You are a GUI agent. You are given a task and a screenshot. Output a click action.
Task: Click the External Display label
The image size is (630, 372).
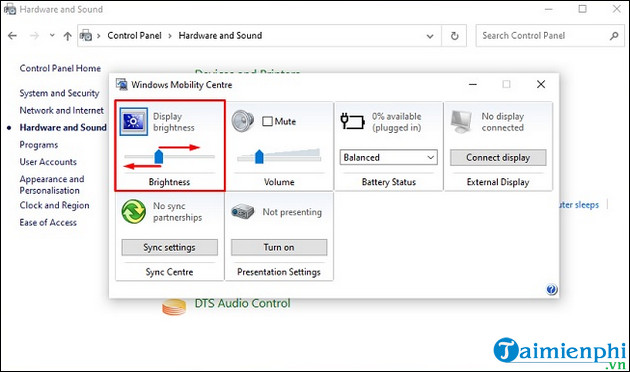pos(498,182)
